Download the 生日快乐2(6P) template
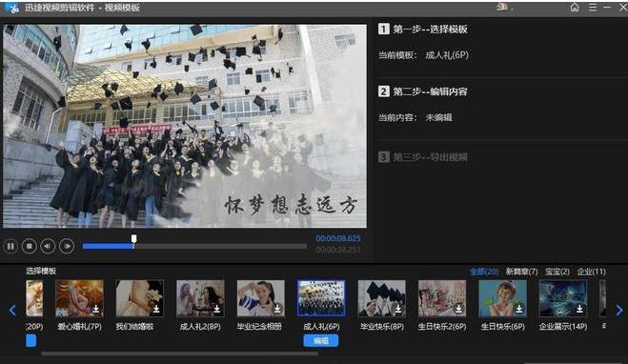Image resolution: width=628 pixels, height=364 pixels. [x=459, y=309]
